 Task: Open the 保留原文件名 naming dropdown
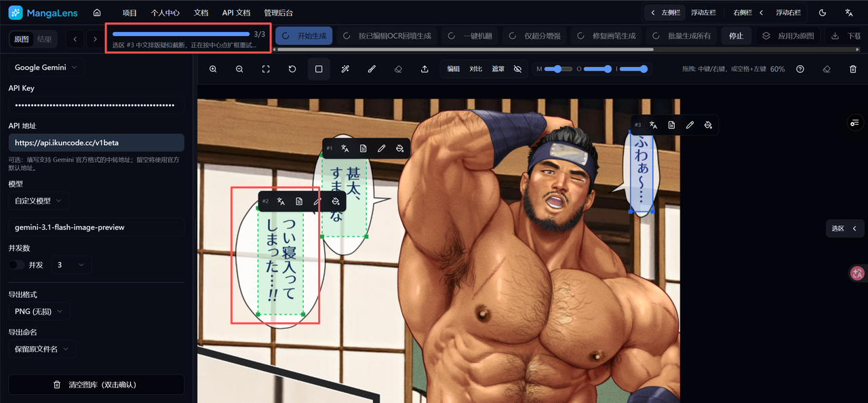(x=42, y=349)
